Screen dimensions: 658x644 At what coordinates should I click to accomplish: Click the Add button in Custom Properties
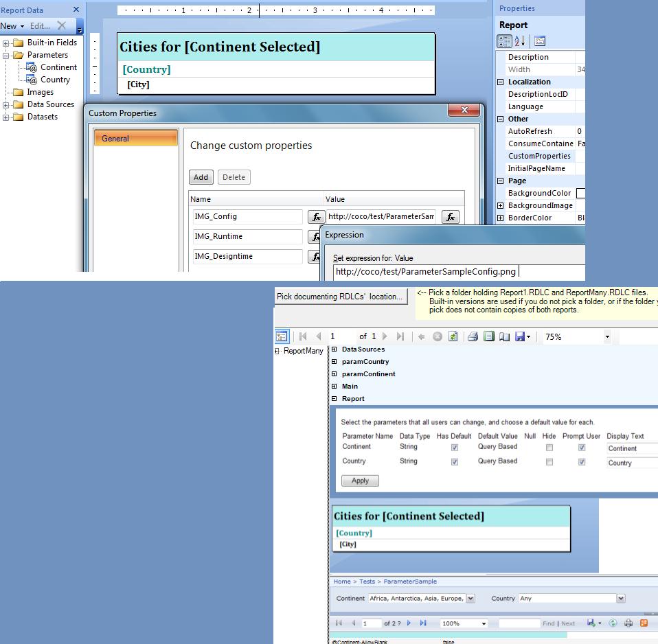[x=201, y=177]
